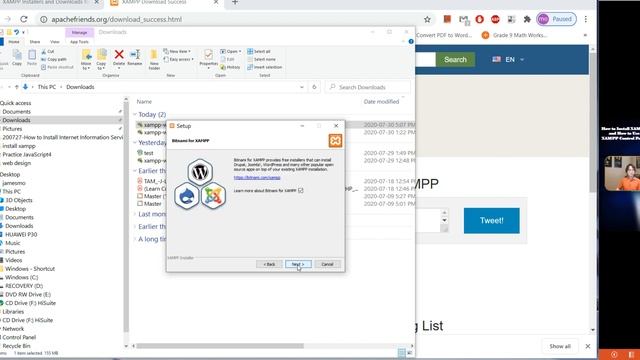Screen dimensions: 640x360
Task: Click Show all in the download bar
Action: (560, 346)
